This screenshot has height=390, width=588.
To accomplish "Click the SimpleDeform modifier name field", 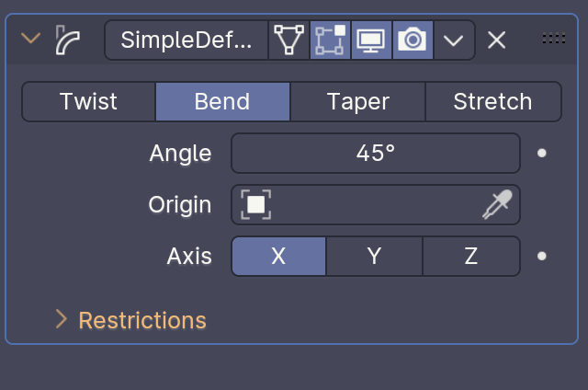I will pos(187,40).
